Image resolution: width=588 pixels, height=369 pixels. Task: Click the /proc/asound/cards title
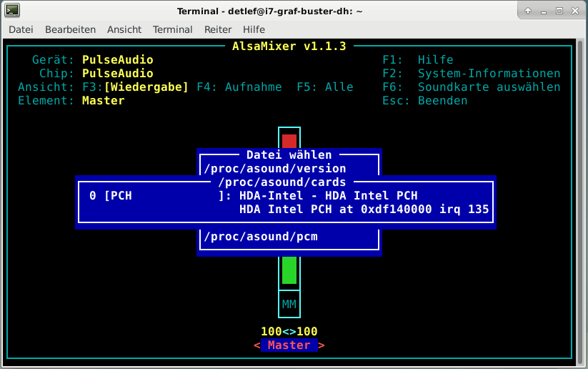(282, 182)
